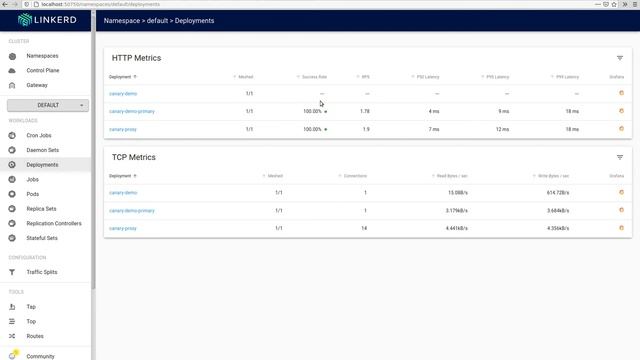Sort TCP Metrics by Write Bytes/sec

coord(551,176)
